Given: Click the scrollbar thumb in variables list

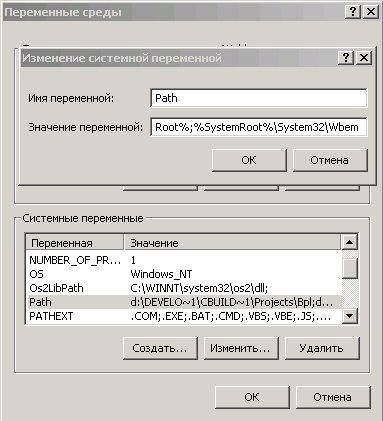Looking at the screenshot, I should coord(350,268).
